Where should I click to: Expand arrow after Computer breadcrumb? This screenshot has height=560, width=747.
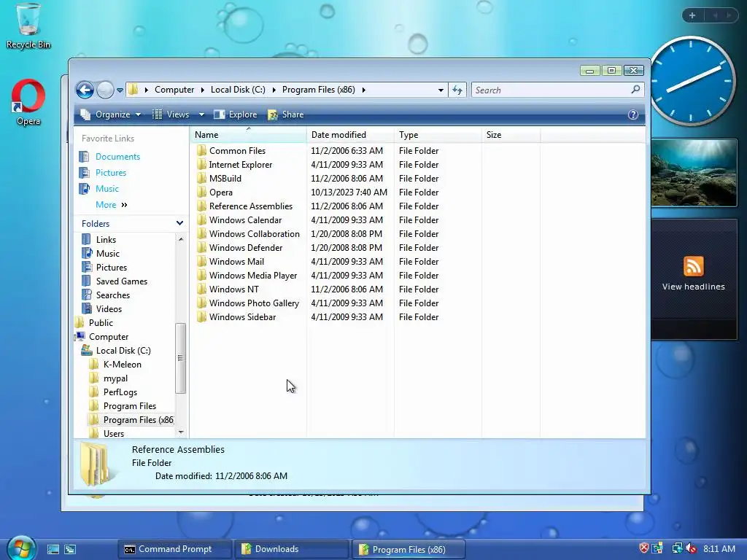pyautogui.click(x=203, y=90)
